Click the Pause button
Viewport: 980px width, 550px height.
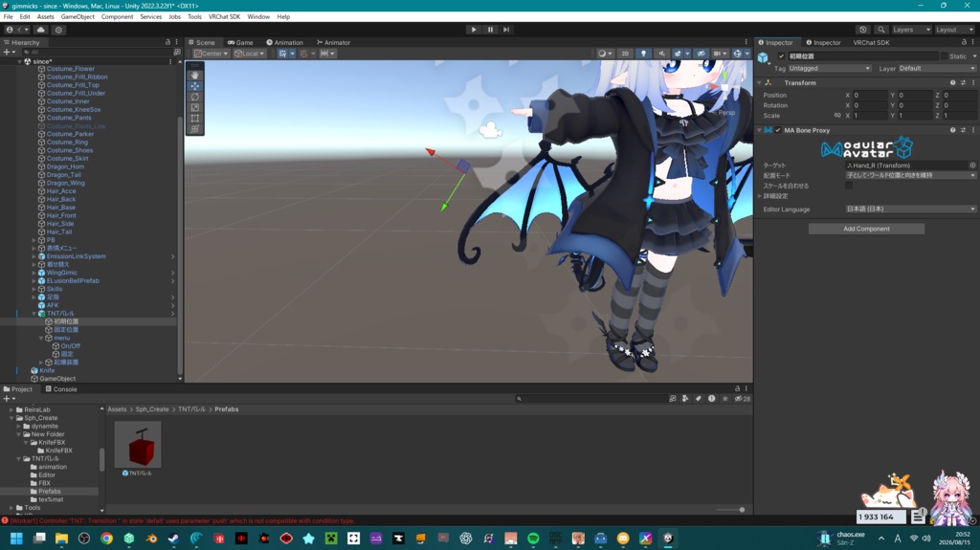coord(490,30)
